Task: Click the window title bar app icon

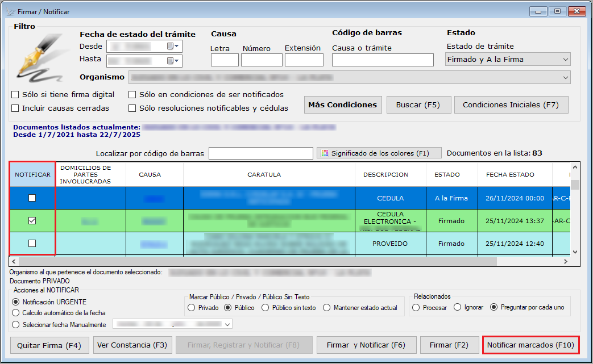Action: pyautogui.click(x=10, y=11)
